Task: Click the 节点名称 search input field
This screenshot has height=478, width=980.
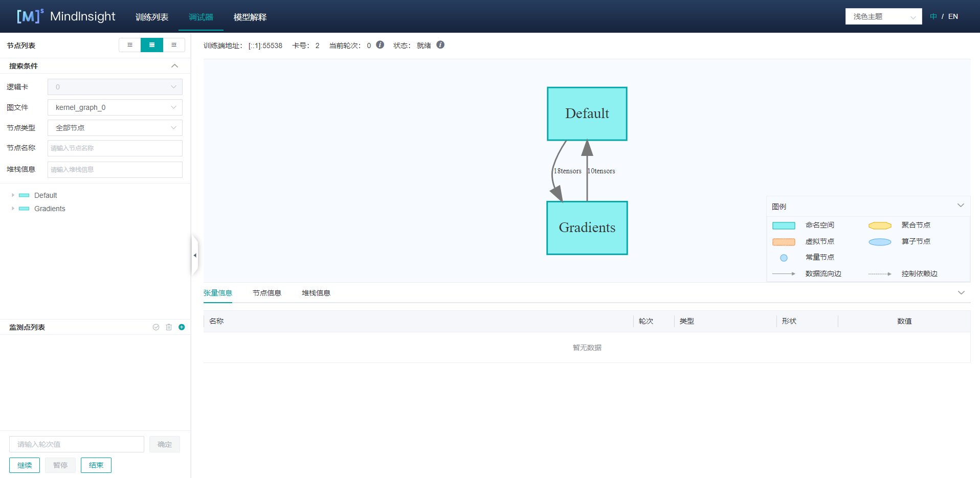Action: pyautogui.click(x=115, y=148)
